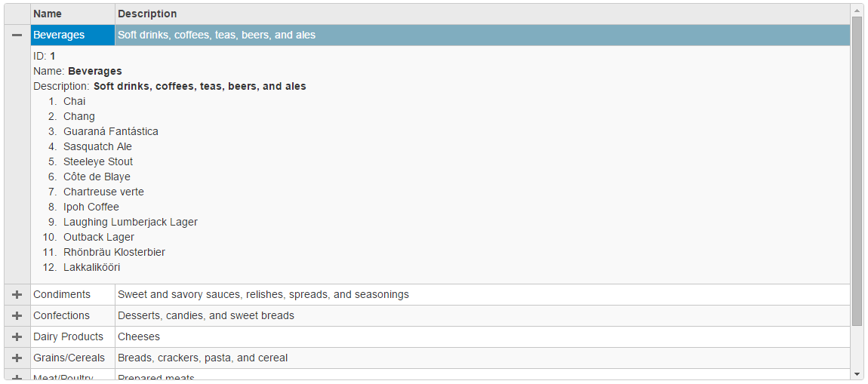
Task: Select the Grains/Cereals name cell
Action: [x=73, y=358]
